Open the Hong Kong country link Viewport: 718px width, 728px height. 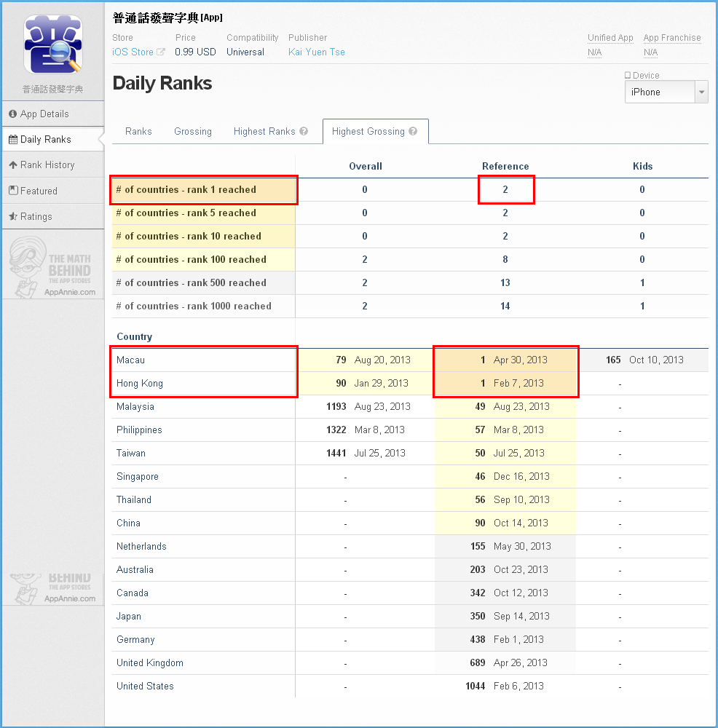[x=140, y=384]
